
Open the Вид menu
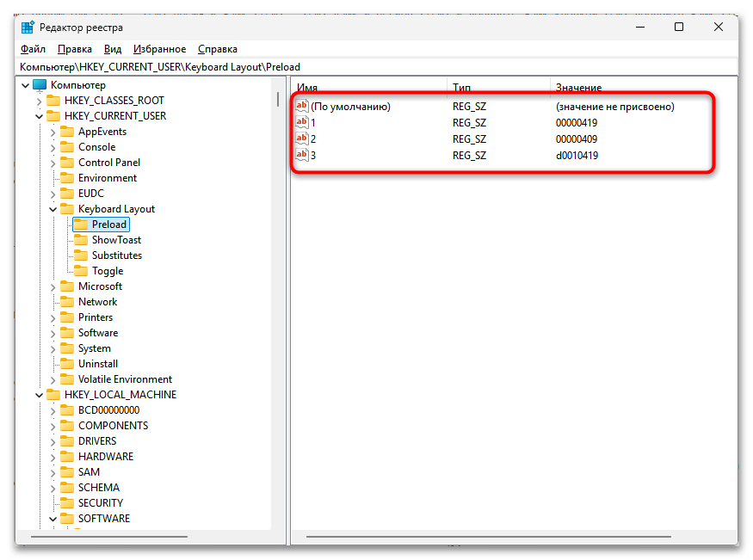click(113, 49)
